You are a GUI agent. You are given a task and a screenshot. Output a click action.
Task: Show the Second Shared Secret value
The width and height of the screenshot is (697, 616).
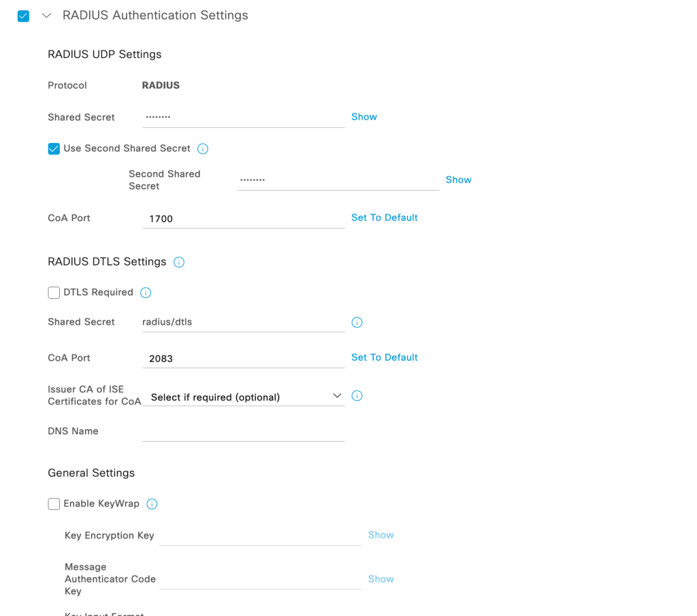pos(459,180)
